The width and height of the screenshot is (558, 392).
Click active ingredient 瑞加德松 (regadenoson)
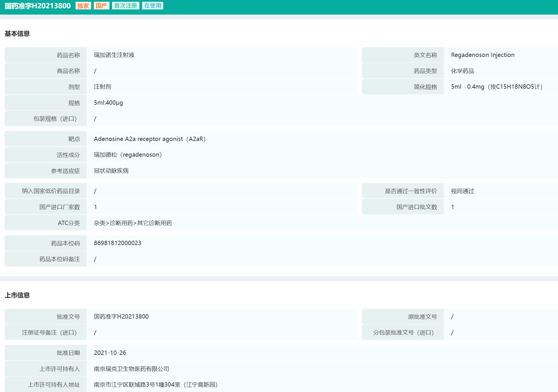(x=127, y=155)
